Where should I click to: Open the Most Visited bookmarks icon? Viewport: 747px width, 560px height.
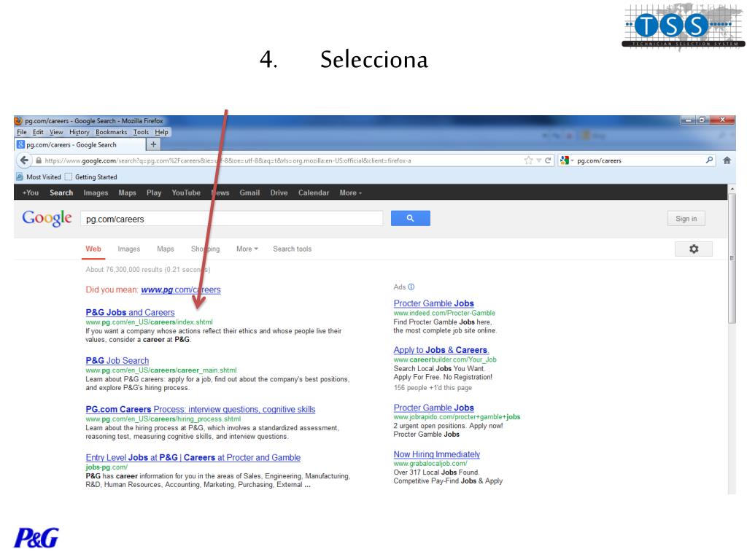20,176
